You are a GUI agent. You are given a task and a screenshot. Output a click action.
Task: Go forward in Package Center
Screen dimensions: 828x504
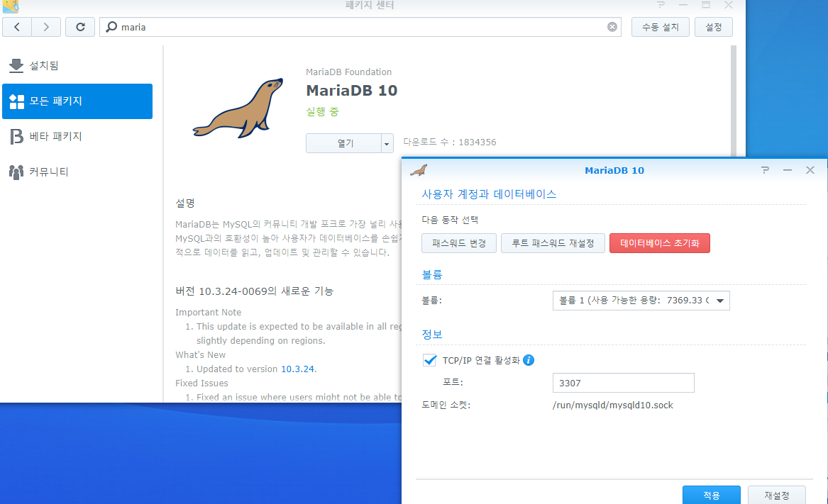point(46,27)
